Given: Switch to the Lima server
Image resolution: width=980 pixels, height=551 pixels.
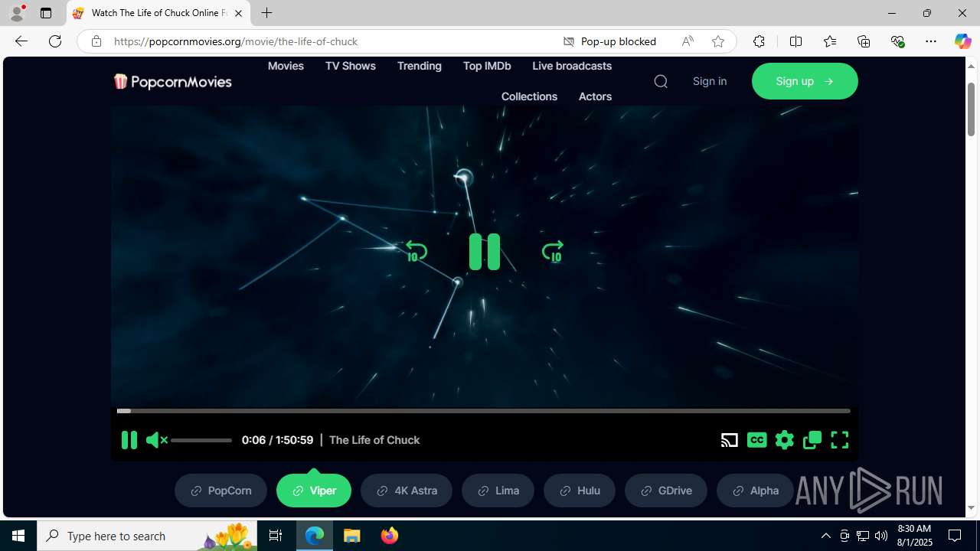Looking at the screenshot, I should [498, 491].
